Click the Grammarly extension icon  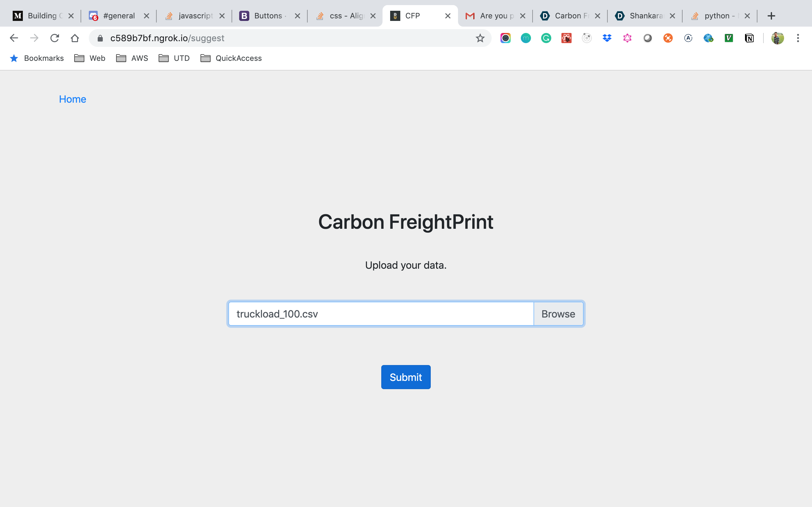coord(546,38)
